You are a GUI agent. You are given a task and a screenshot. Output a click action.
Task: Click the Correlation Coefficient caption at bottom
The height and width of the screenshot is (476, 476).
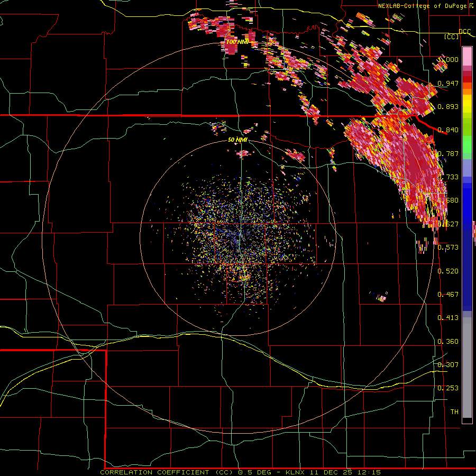click(240, 472)
